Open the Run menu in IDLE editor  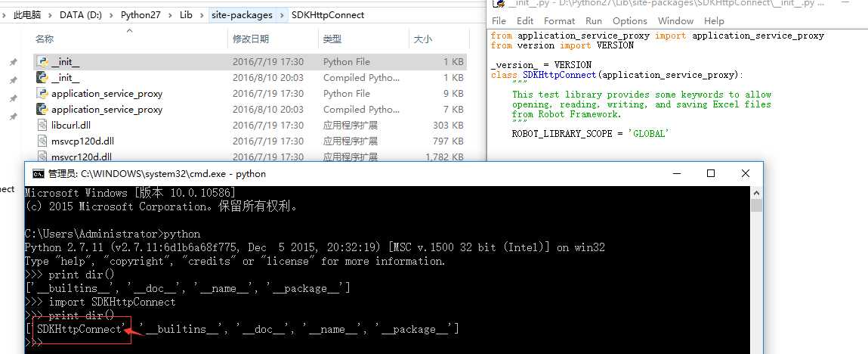point(594,20)
